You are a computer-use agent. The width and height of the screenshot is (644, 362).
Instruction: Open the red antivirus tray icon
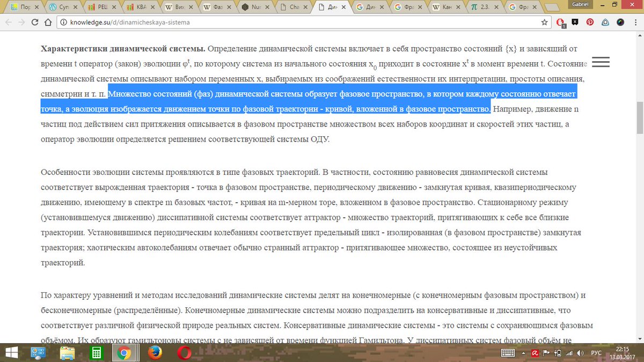tap(535, 353)
